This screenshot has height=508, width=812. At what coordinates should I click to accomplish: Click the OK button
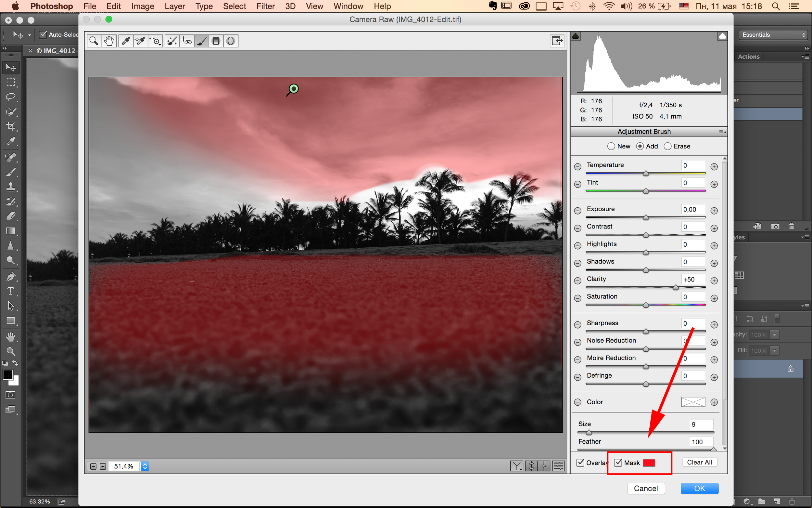699,488
